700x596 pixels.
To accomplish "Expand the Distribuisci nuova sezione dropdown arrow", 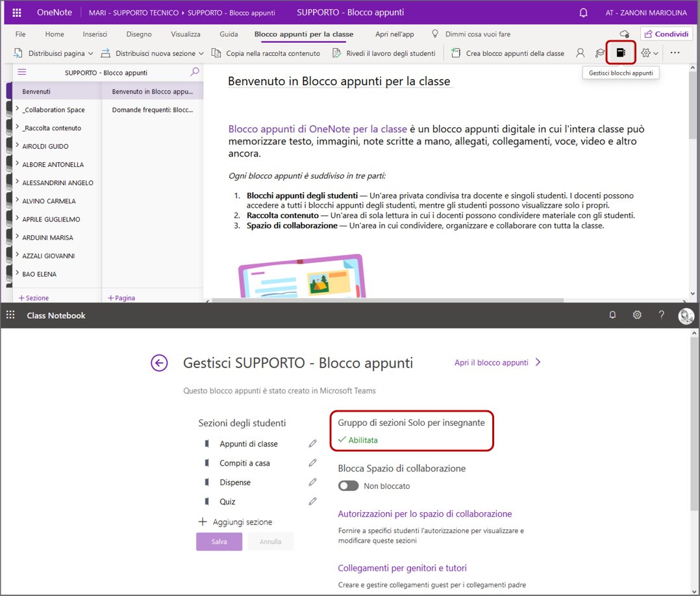I will coord(201,54).
